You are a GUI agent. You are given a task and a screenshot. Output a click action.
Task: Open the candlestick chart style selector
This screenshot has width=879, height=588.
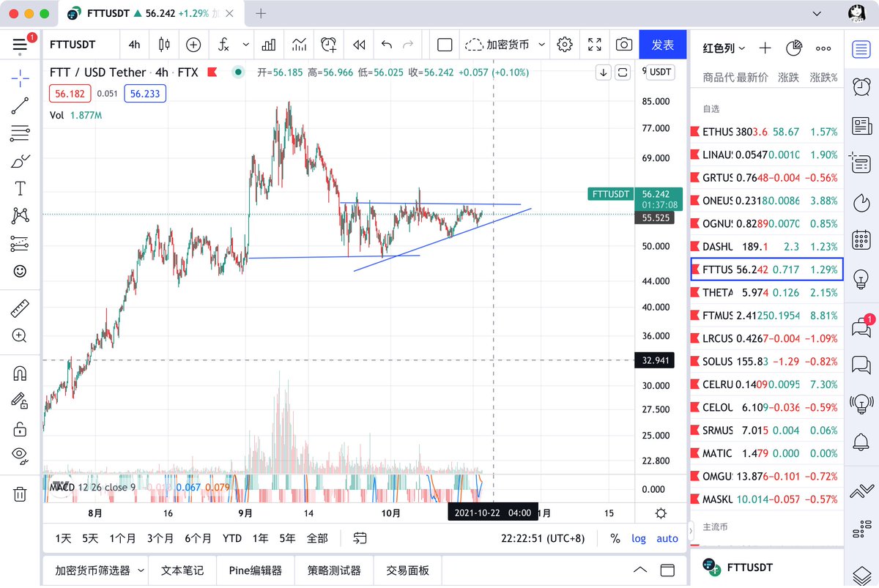(x=163, y=45)
